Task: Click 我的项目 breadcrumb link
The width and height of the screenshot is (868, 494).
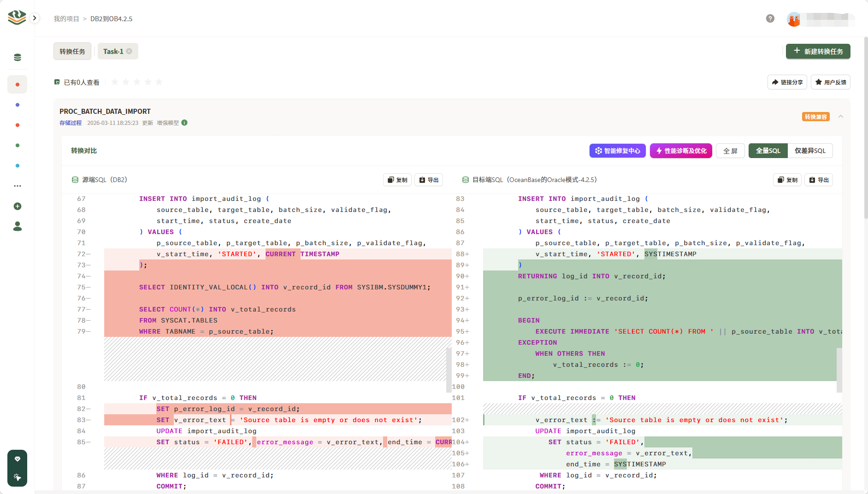Action: click(x=66, y=19)
